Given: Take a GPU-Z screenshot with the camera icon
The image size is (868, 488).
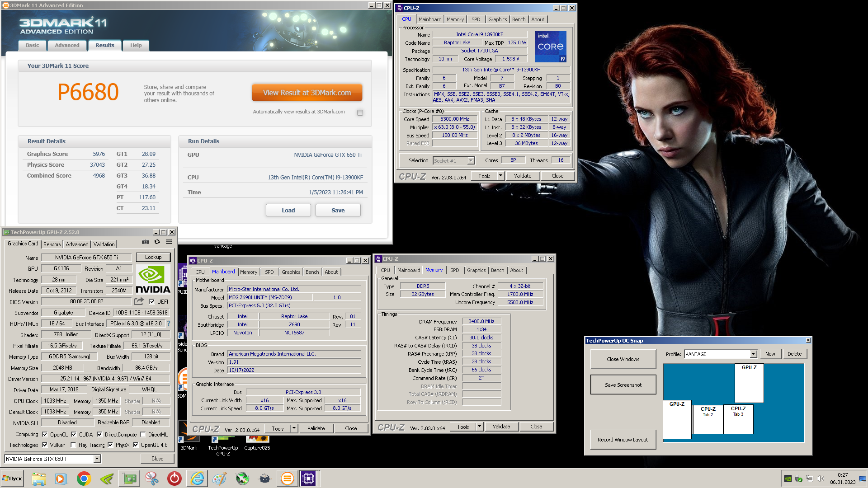Looking at the screenshot, I should click(x=145, y=242).
